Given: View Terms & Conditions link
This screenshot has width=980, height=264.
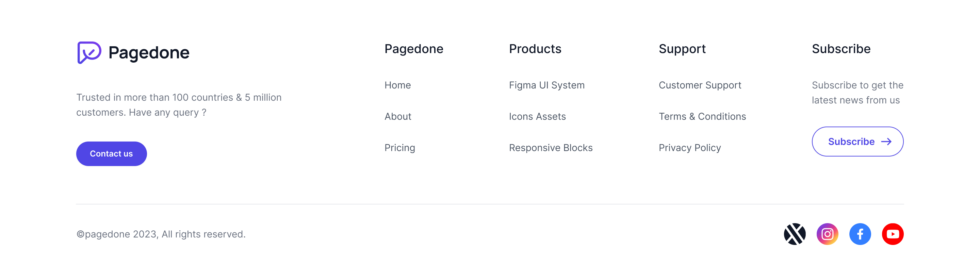Looking at the screenshot, I should click(702, 116).
